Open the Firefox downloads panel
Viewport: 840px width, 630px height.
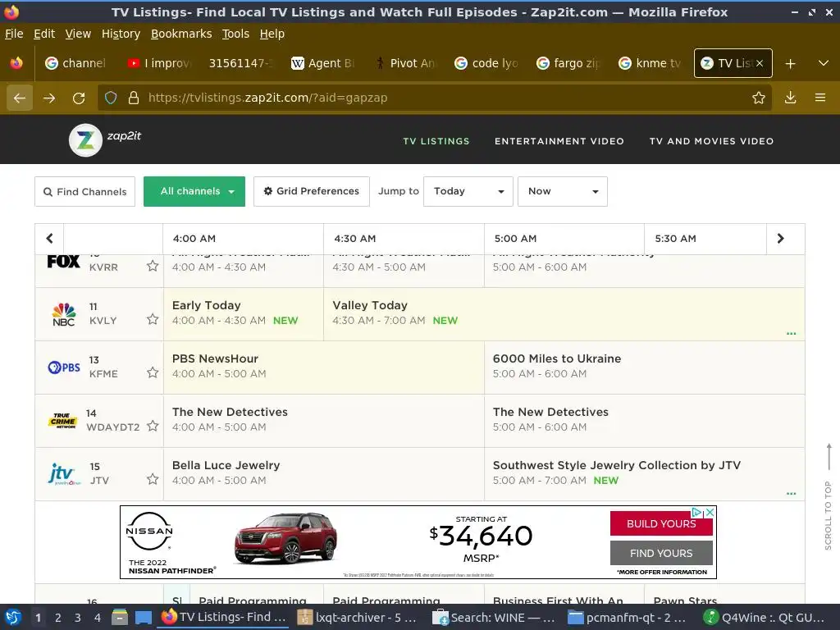click(x=790, y=98)
